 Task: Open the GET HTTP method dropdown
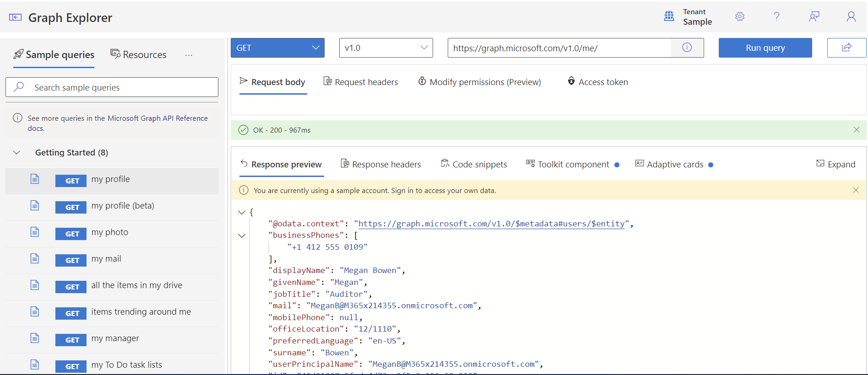click(277, 48)
